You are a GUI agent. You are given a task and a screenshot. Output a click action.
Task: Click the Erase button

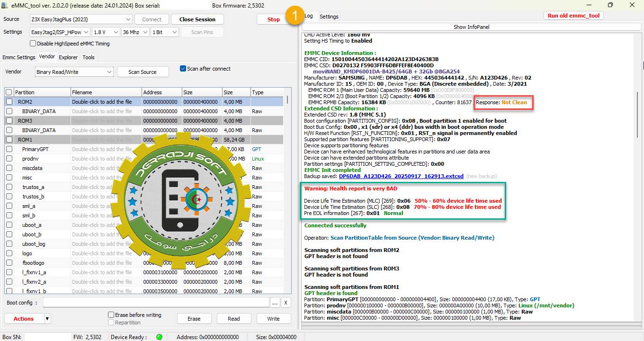click(x=194, y=319)
